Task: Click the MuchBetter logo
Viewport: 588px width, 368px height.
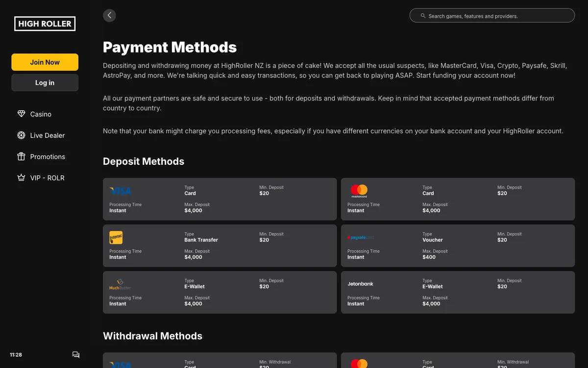Action: tap(120, 284)
